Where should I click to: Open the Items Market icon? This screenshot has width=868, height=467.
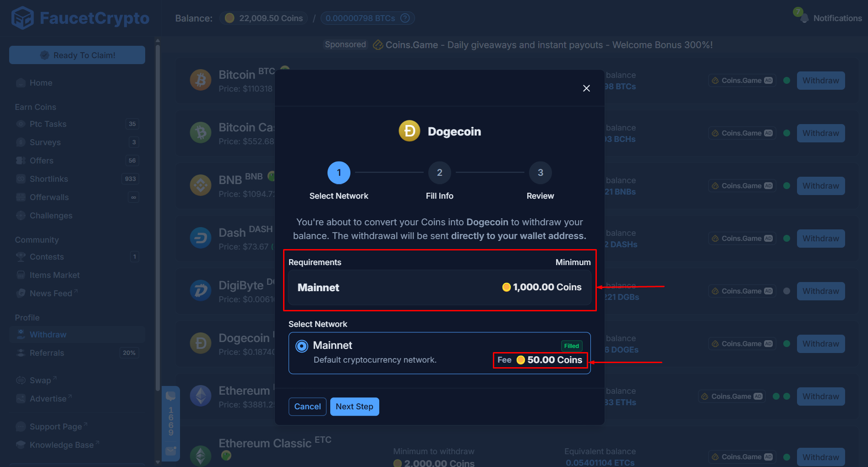[21, 275]
